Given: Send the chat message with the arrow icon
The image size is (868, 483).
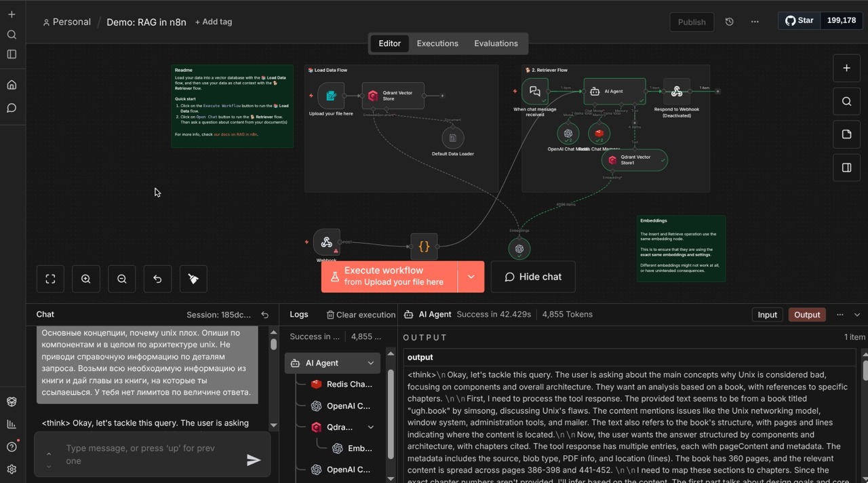Looking at the screenshot, I should point(253,461).
